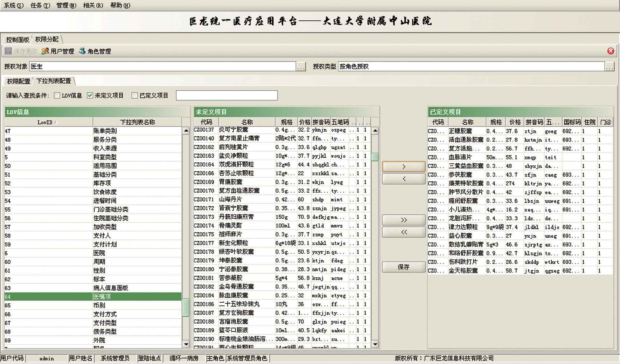The height and width of the screenshot is (364, 620).
Task: Select LOV row 门诊基础分类
Action: click(x=93, y=209)
